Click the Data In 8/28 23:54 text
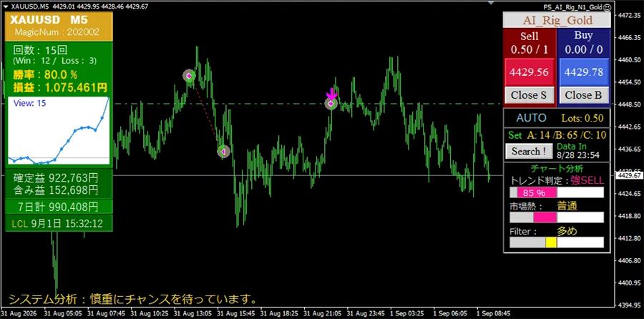 click(x=577, y=151)
